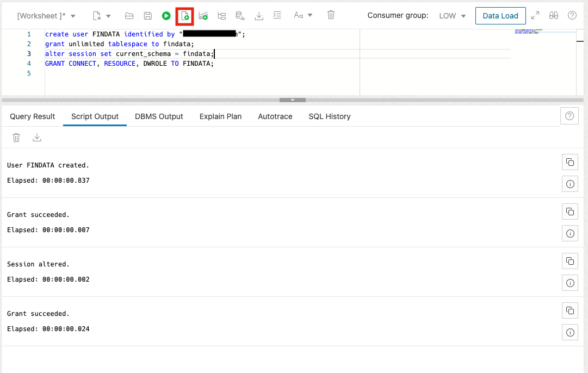Show info for last 'Grant succeeded' result
This screenshot has width=588, height=373.
point(570,333)
